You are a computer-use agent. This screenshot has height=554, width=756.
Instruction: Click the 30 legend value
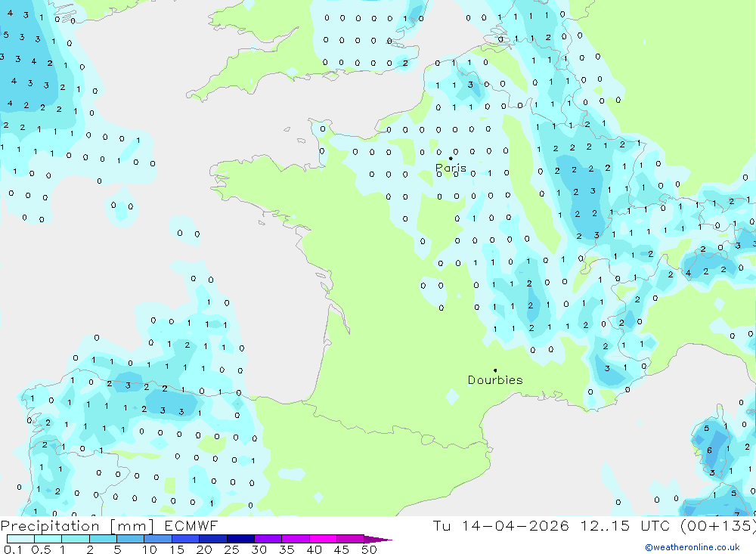[x=259, y=549]
